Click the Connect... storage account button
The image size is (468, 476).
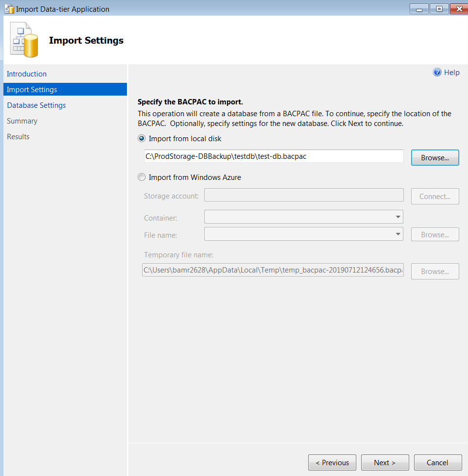tap(435, 196)
